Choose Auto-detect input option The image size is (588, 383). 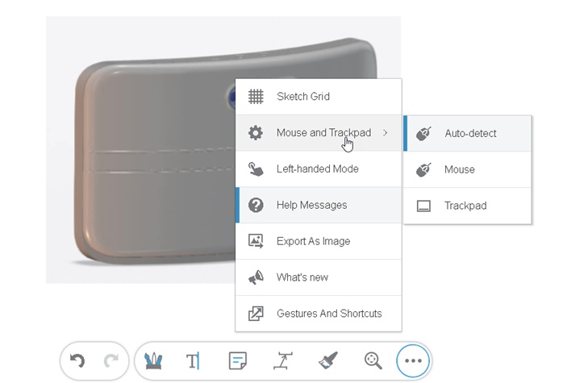[x=468, y=133]
